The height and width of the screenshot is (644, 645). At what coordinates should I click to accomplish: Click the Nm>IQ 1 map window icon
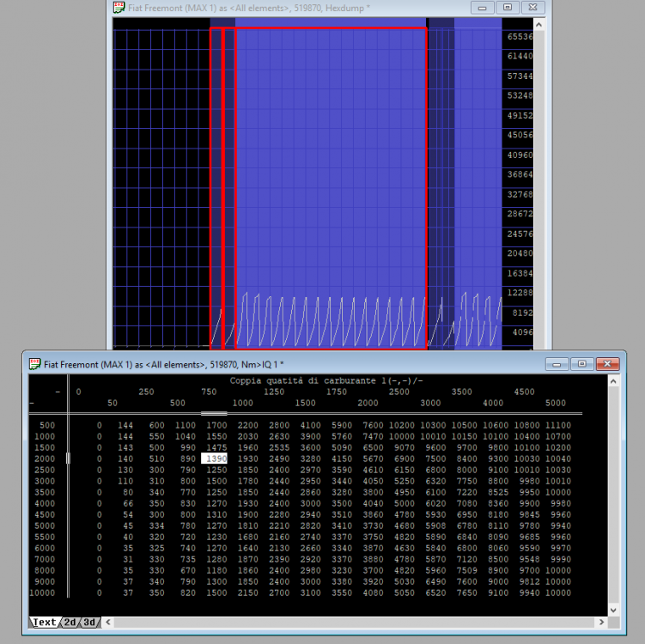click(35, 364)
